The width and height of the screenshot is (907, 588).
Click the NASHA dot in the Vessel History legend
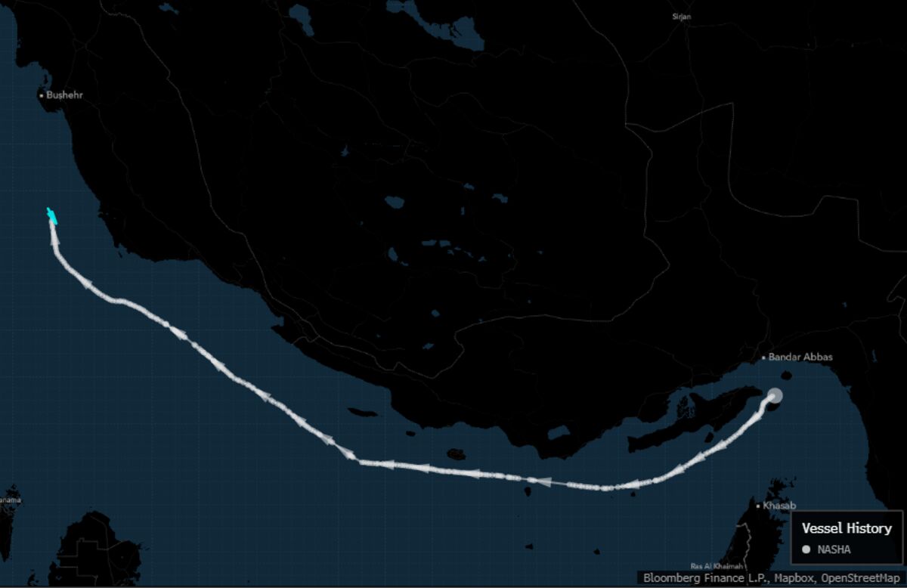[x=807, y=549]
